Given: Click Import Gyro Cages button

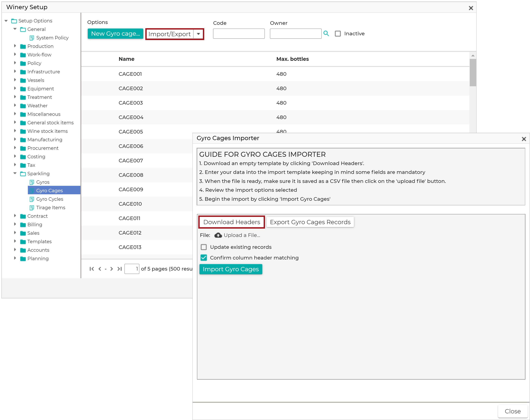Looking at the screenshot, I should coord(231,269).
